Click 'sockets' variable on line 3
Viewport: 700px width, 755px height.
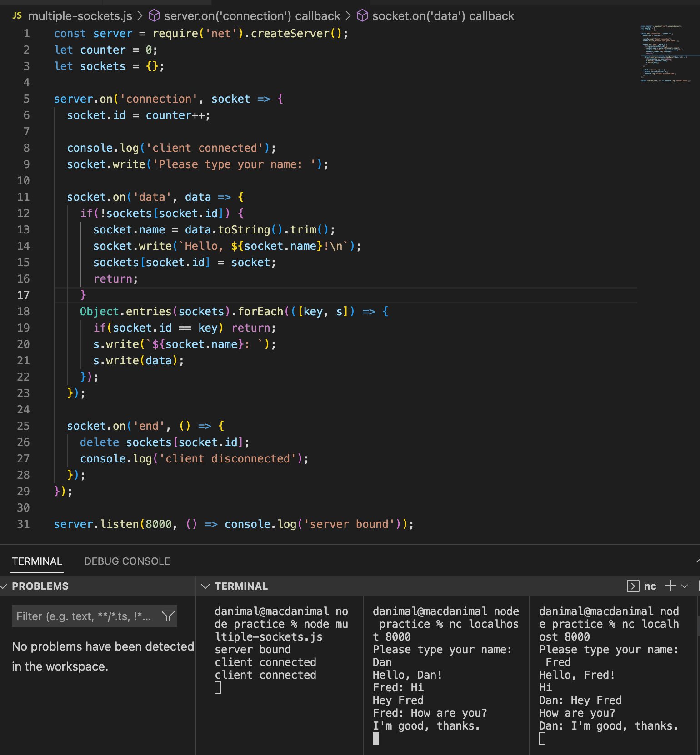coord(103,66)
